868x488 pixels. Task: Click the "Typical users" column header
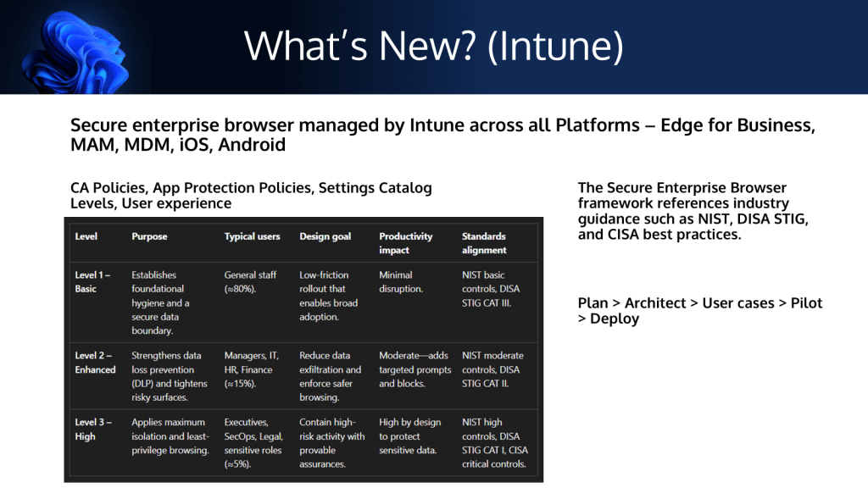point(252,236)
